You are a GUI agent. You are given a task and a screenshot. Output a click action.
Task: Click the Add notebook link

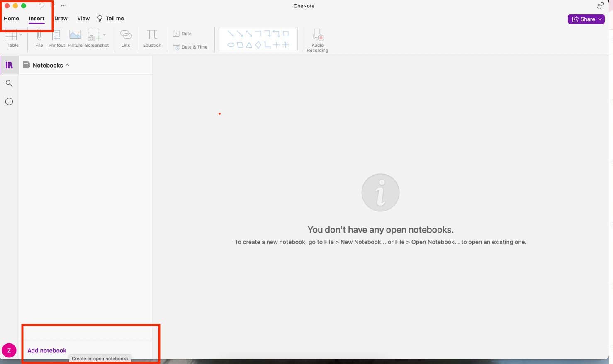coord(47,351)
